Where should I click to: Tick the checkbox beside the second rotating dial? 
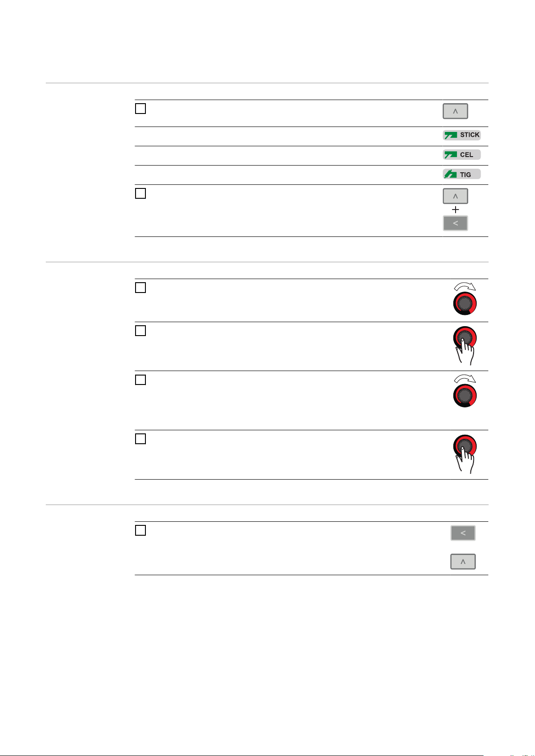tap(140, 380)
